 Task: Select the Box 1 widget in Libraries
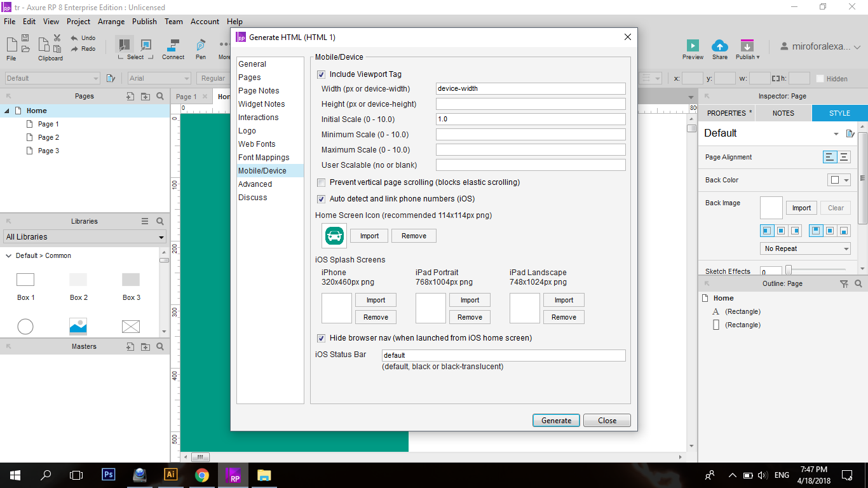(x=25, y=279)
